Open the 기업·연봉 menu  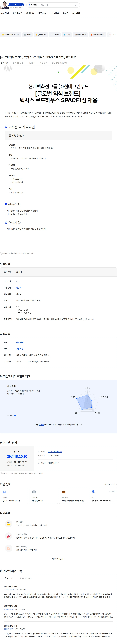(x=54, y=13)
